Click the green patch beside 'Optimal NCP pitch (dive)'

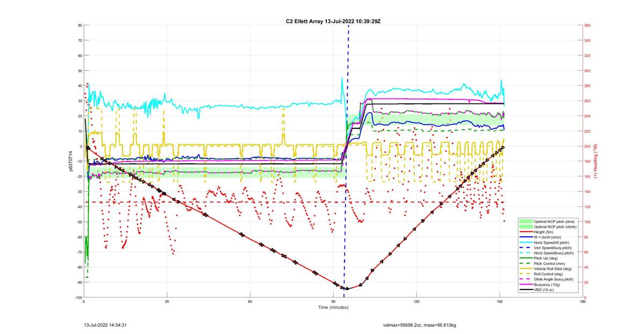click(x=526, y=221)
